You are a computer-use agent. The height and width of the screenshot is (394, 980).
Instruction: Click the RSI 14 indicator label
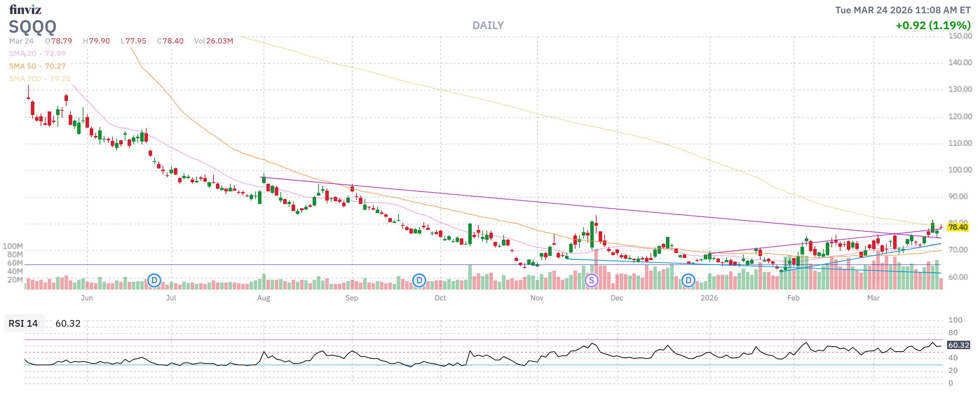[23, 323]
